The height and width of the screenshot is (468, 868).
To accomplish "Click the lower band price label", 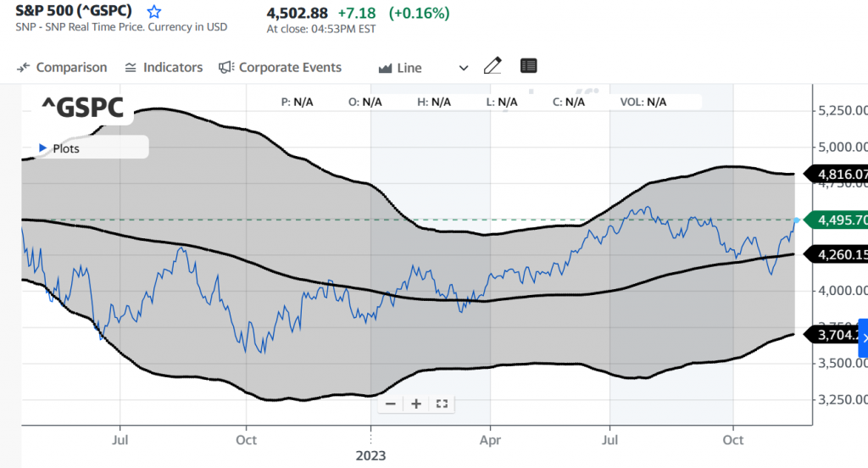I will (832, 335).
